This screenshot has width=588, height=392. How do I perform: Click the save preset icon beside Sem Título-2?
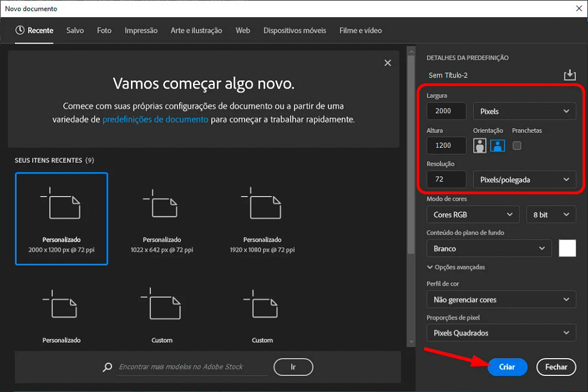pos(569,75)
